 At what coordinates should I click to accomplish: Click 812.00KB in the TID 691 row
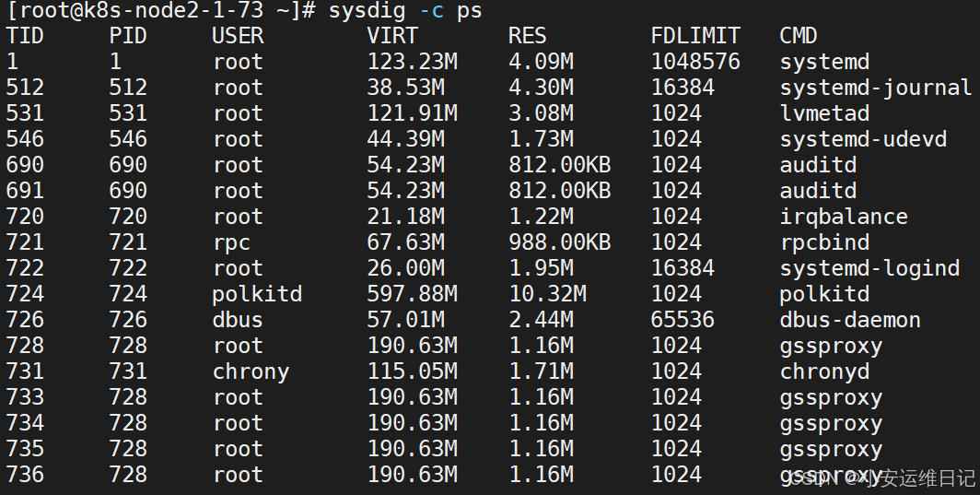click(x=559, y=191)
